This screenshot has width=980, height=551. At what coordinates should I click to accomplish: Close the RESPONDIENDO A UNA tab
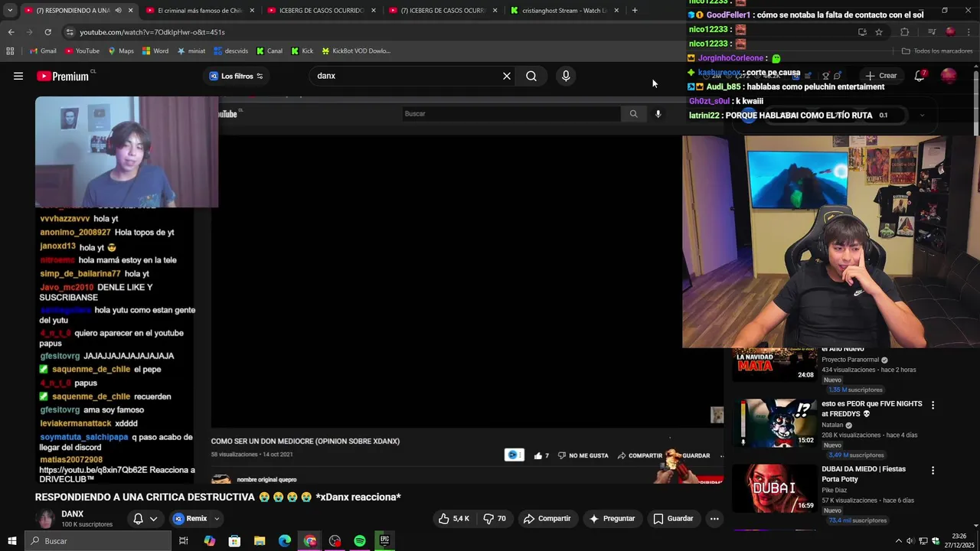(x=131, y=11)
